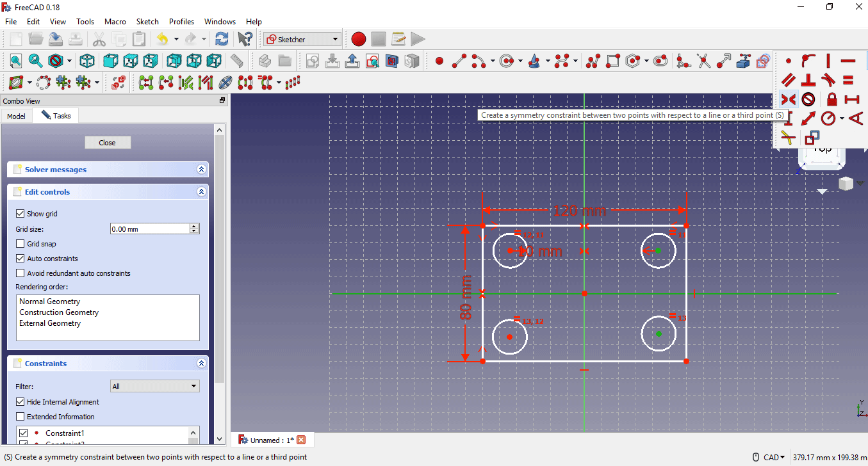The width and height of the screenshot is (868, 466).
Task: Select External Geometry in rendering order
Action: tap(50, 323)
